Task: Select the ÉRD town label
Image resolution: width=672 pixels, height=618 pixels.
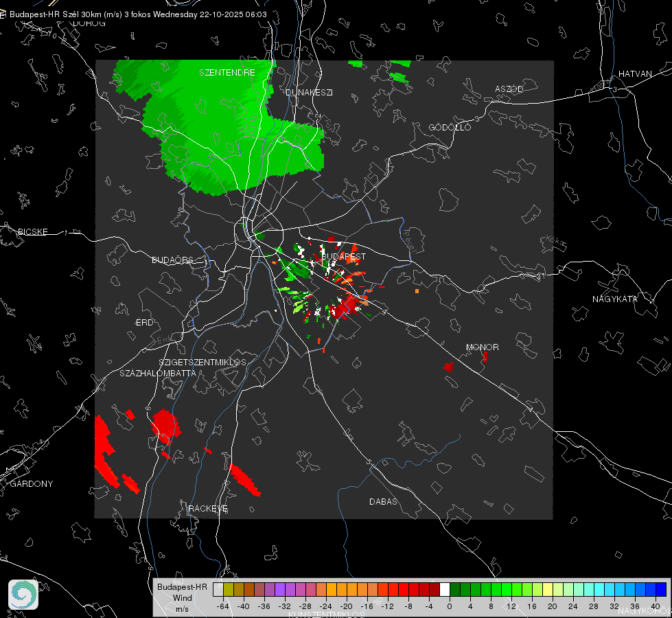Action: pos(144,323)
